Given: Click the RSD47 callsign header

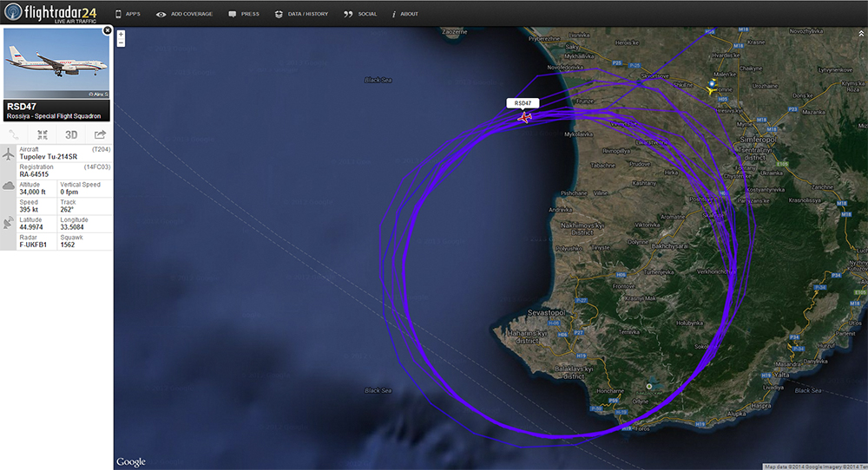Looking at the screenshot, I should coord(22,106).
